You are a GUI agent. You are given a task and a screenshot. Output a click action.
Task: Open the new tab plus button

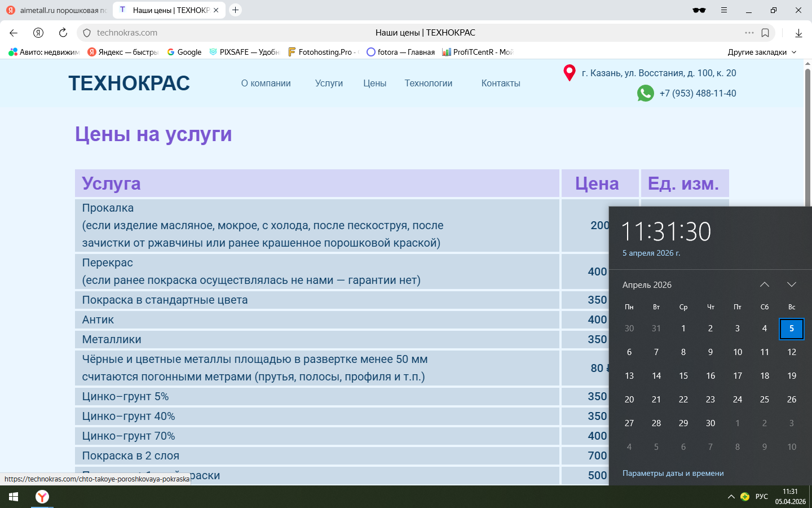click(236, 10)
